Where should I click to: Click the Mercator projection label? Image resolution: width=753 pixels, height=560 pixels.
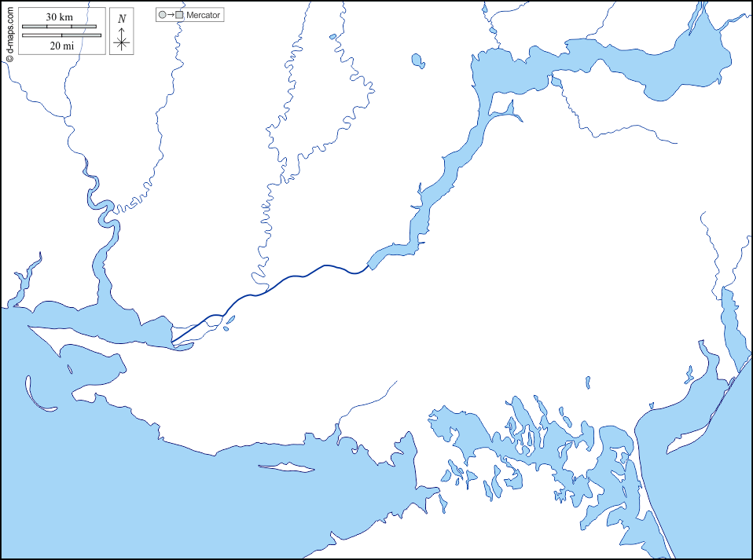point(203,15)
